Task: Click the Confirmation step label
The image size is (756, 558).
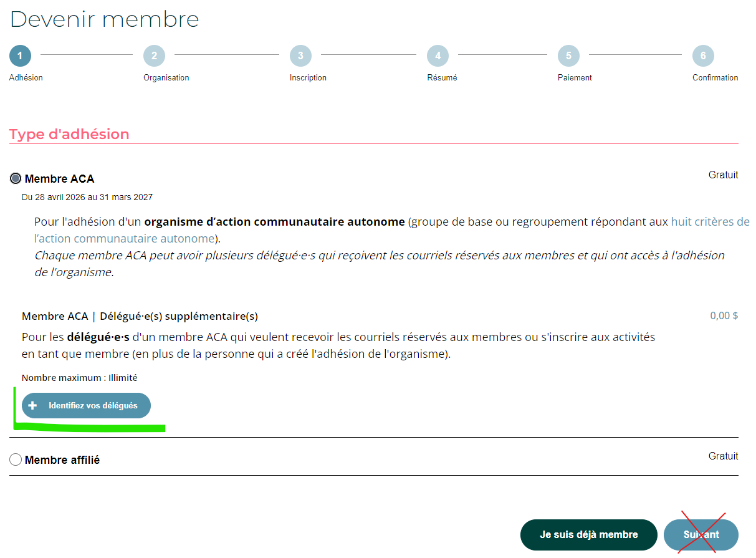Action: click(715, 78)
